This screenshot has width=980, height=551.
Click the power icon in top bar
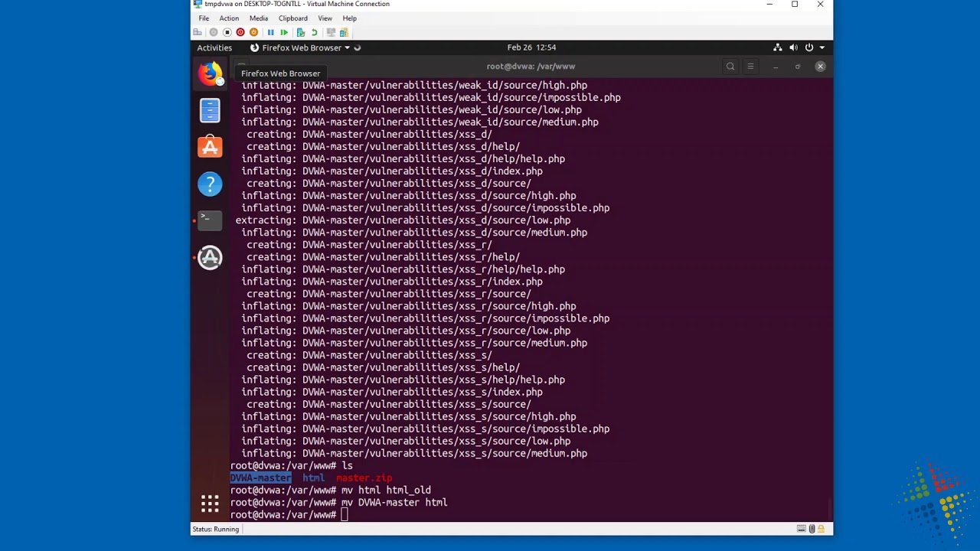coord(809,47)
